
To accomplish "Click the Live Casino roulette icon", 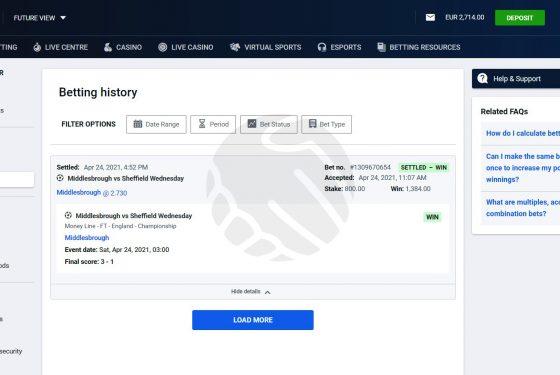I will pos(162,47).
